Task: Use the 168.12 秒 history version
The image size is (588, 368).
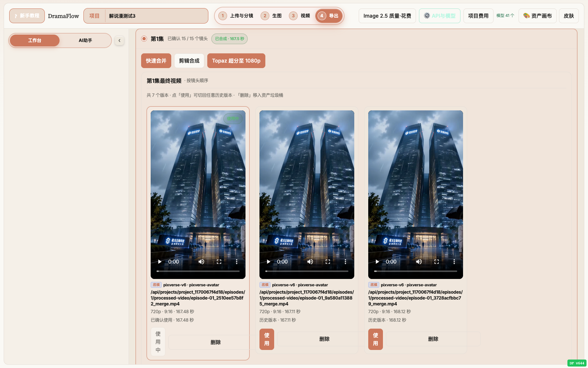Action: coord(376,339)
